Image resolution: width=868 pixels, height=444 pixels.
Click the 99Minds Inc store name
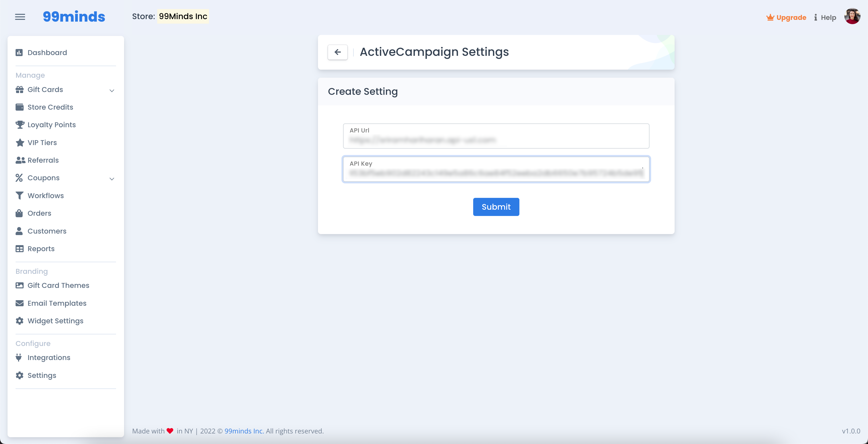pos(183,16)
